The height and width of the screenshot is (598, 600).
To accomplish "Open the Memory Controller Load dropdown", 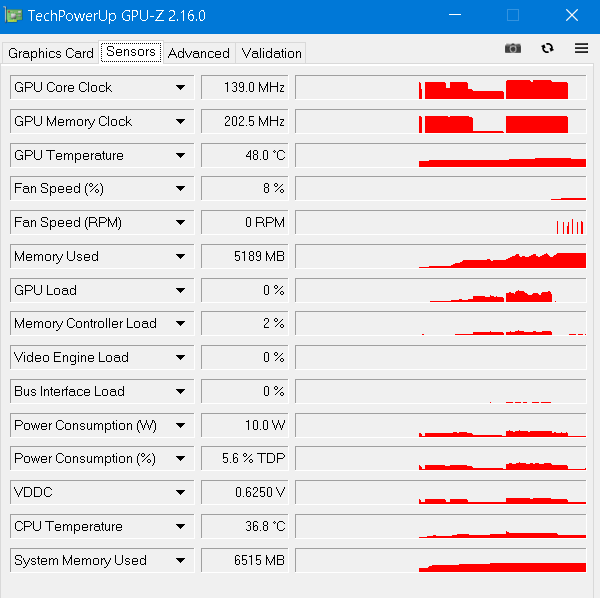I will [x=180, y=323].
